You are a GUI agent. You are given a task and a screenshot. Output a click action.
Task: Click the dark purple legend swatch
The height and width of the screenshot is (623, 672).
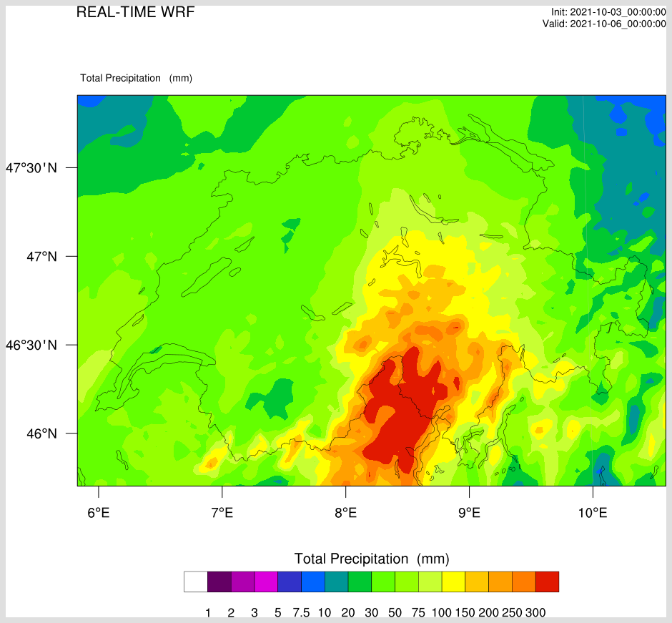click(x=219, y=582)
